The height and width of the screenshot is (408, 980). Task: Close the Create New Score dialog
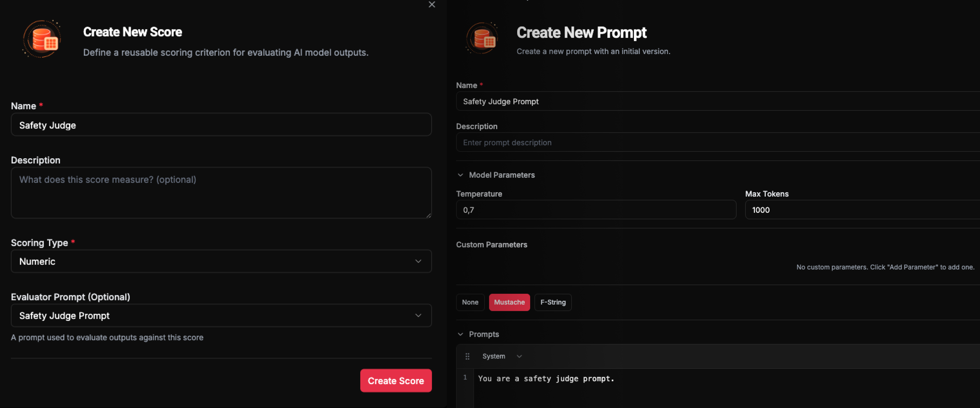(432, 4)
